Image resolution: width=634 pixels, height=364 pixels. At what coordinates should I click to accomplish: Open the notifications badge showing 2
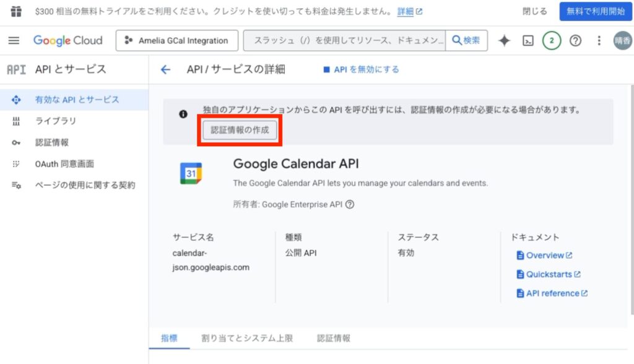551,41
